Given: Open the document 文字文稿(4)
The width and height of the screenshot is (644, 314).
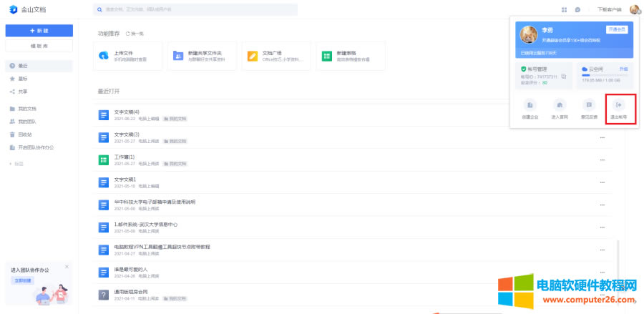Looking at the screenshot, I should (x=127, y=112).
